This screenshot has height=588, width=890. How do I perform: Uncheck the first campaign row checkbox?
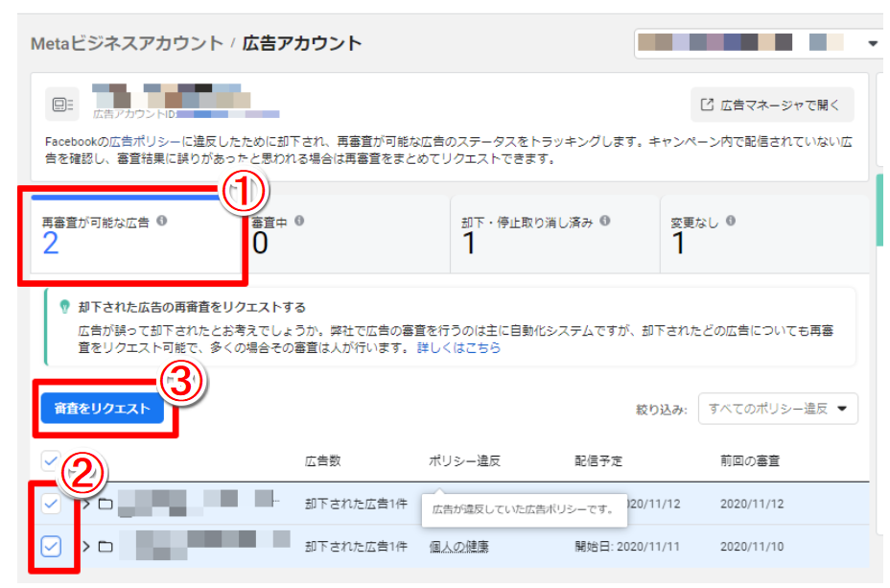(51, 504)
